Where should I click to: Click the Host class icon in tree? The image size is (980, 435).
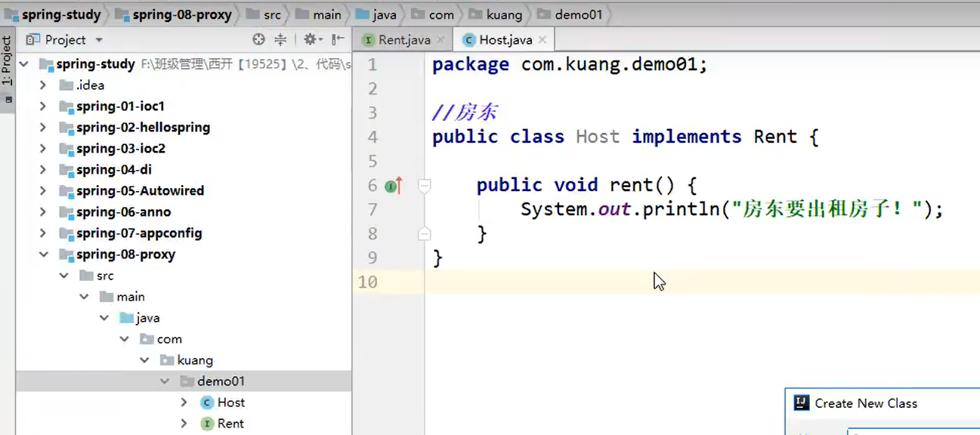click(x=207, y=403)
